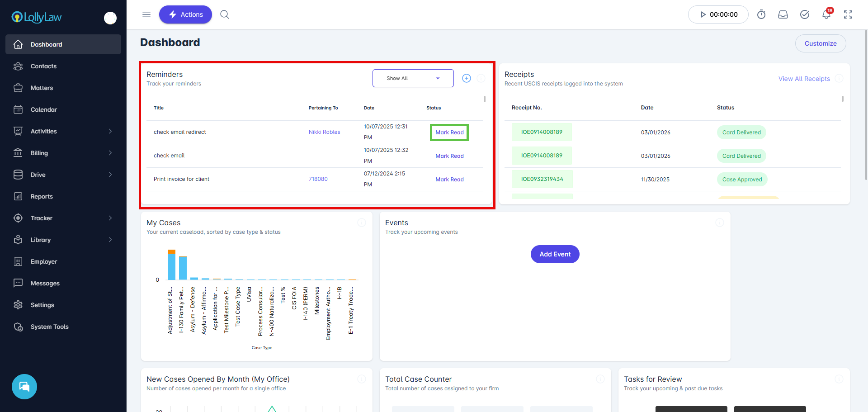Click the tasks checkmark circle icon
The height and width of the screenshot is (412, 868).
(805, 14)
